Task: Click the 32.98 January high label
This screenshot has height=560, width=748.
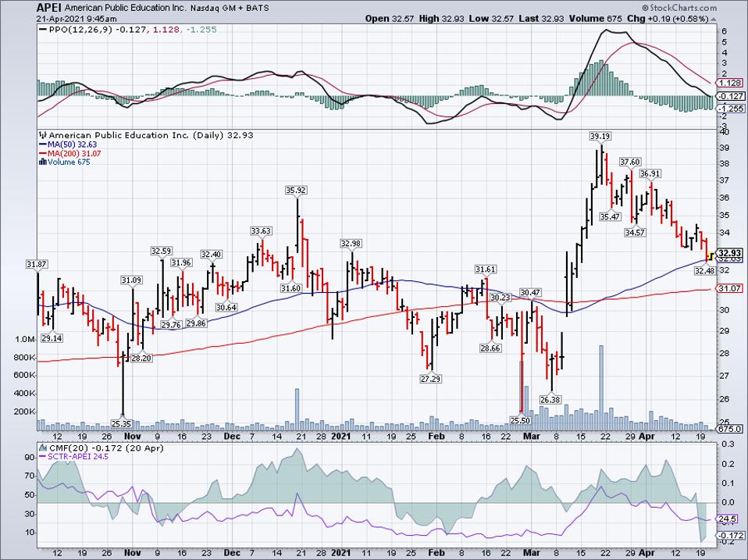Action: coord(351,243)
